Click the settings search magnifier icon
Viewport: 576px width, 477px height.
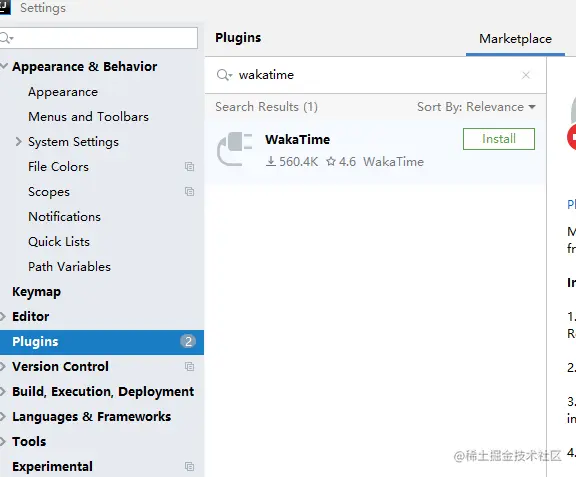(6, 38)
